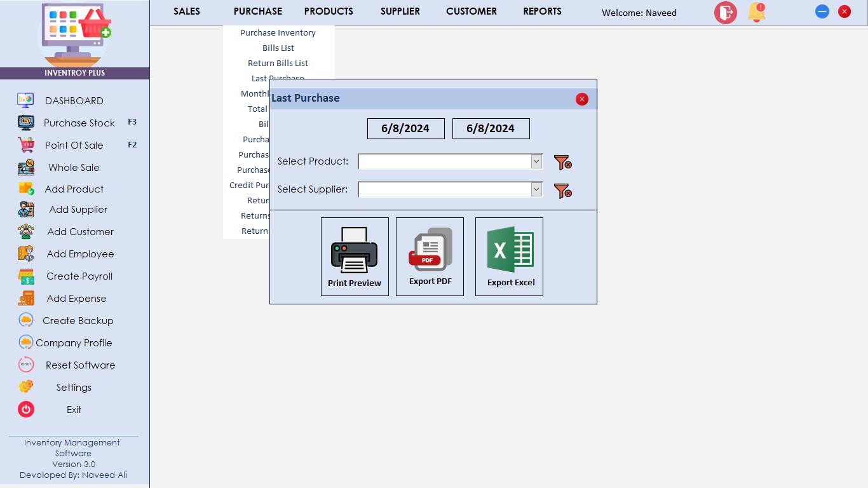Open the PRODUCTS menu
The height and width of the screenshot is (488, 868).
pyautogui.click(x=329, y=11)
